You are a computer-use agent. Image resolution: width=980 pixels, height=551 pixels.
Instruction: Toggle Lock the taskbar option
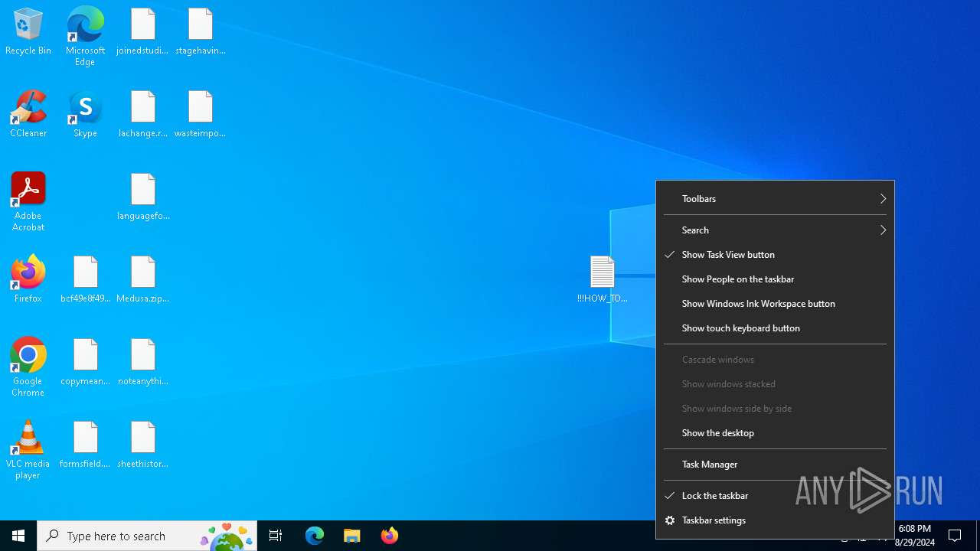click(775, 496)
